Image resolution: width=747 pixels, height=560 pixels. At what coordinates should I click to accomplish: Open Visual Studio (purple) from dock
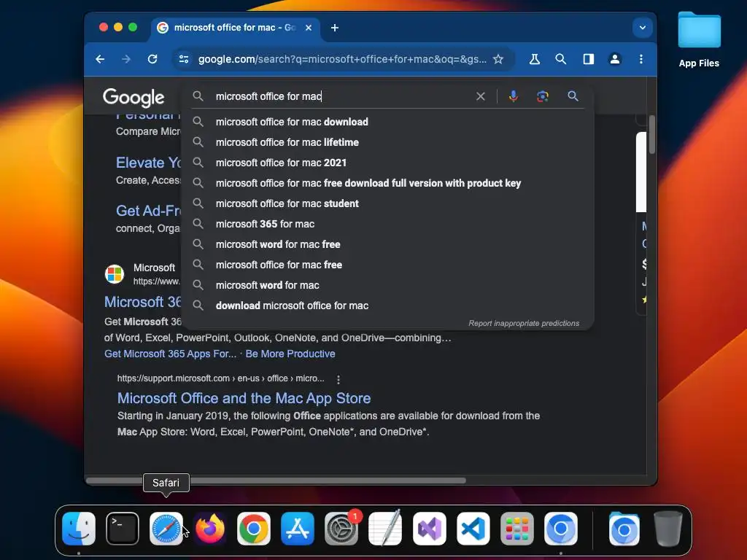429,529
